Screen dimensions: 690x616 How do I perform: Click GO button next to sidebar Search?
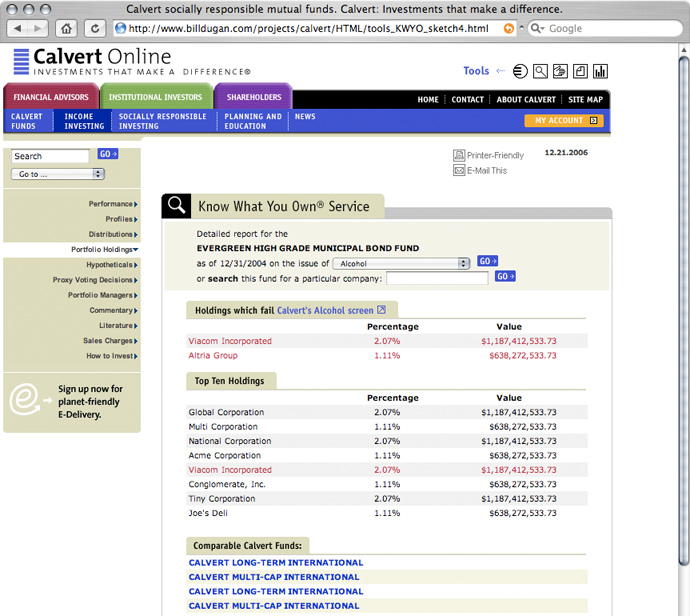108,154
